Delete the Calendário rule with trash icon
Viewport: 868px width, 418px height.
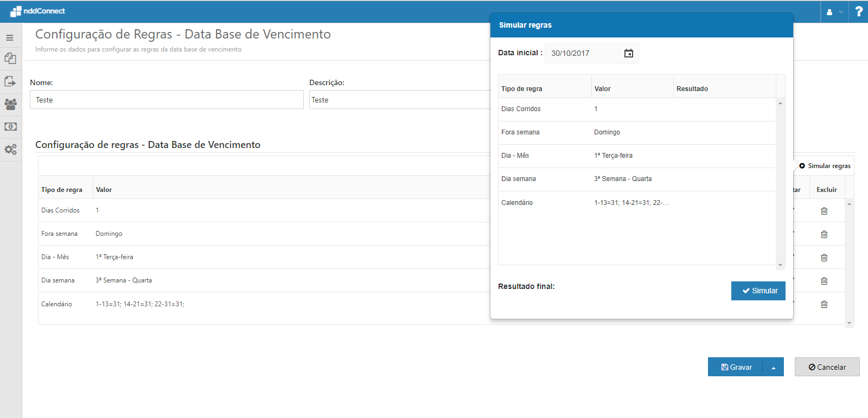[824, 304]
